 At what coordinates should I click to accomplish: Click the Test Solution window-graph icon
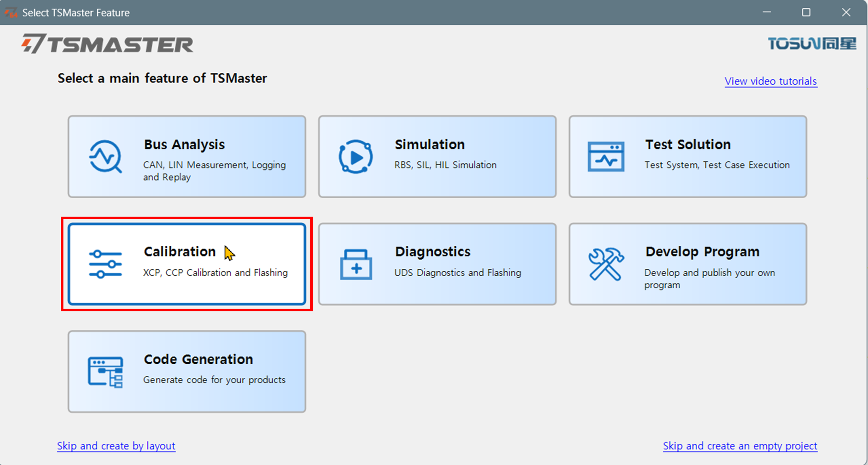(606, 157)
